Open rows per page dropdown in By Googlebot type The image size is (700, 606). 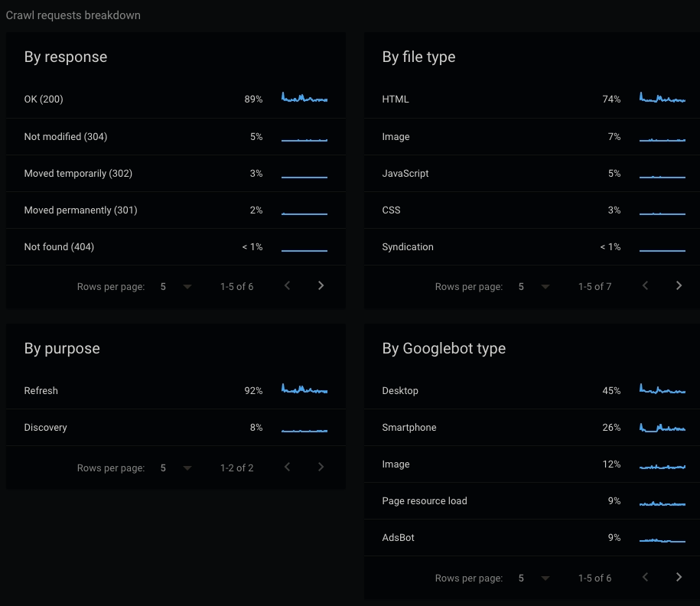point(545,577)
